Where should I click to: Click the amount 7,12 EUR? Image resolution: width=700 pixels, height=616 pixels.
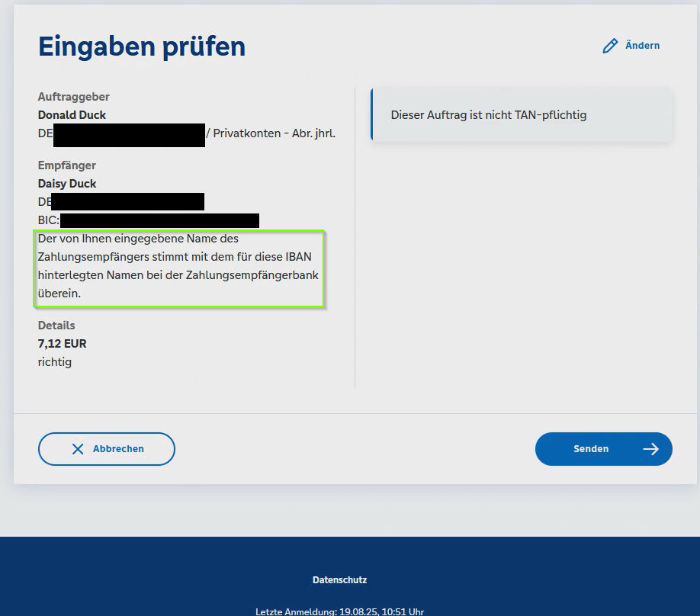coord(63,344)
